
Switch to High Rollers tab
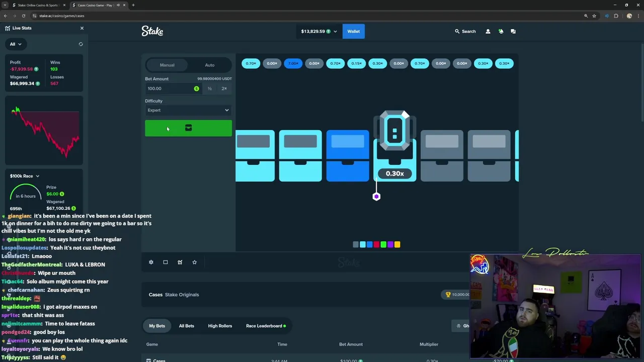[220, 326]
